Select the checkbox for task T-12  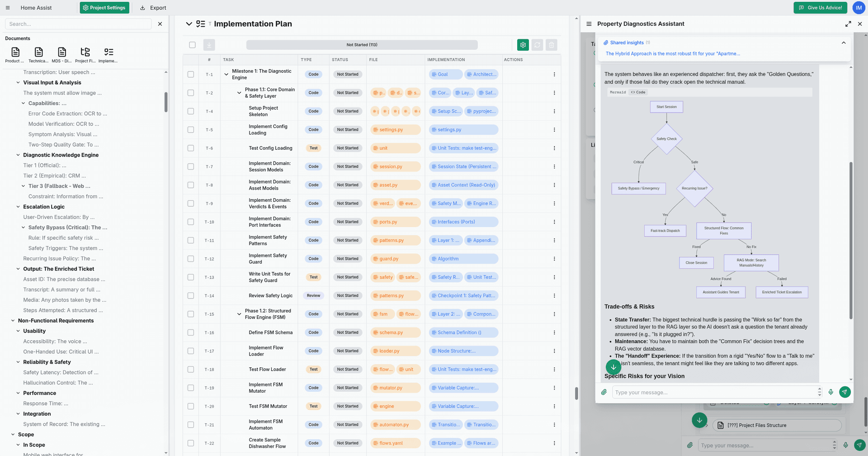point(191,259)
